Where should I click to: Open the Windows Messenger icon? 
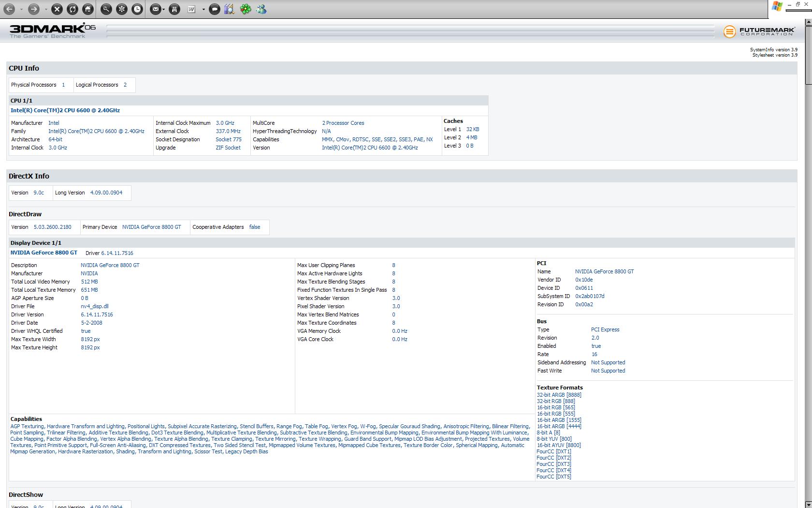click(261, 9)
